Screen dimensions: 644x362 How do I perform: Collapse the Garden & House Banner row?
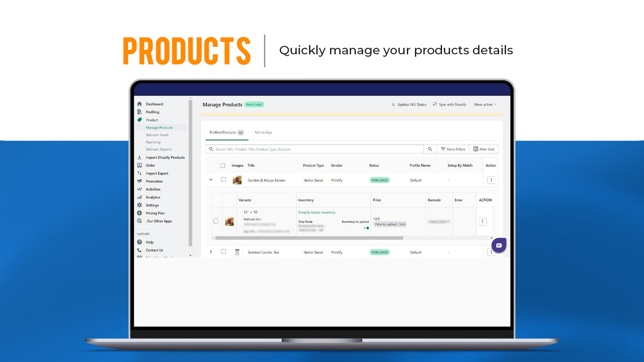[210, 179]
